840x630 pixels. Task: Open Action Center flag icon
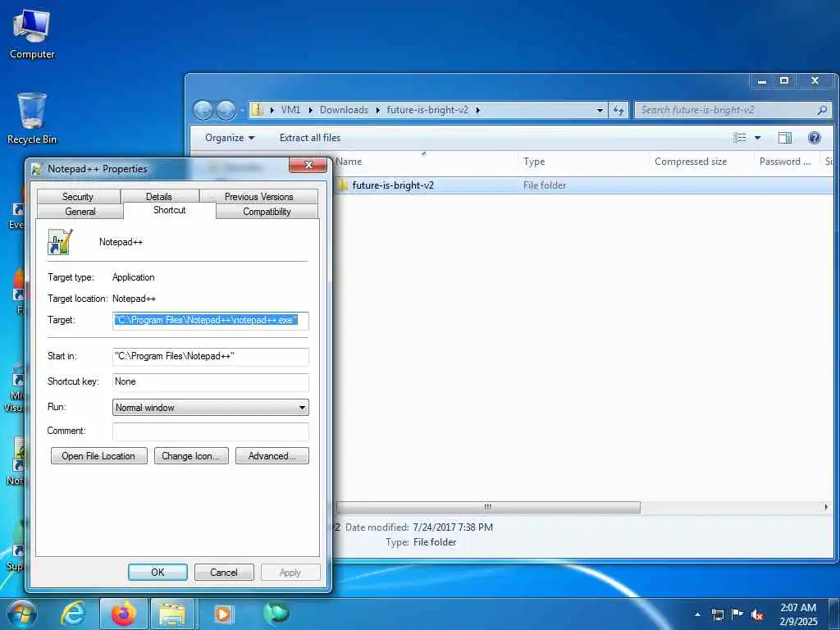pyautogui.click(x=737, y=614)
